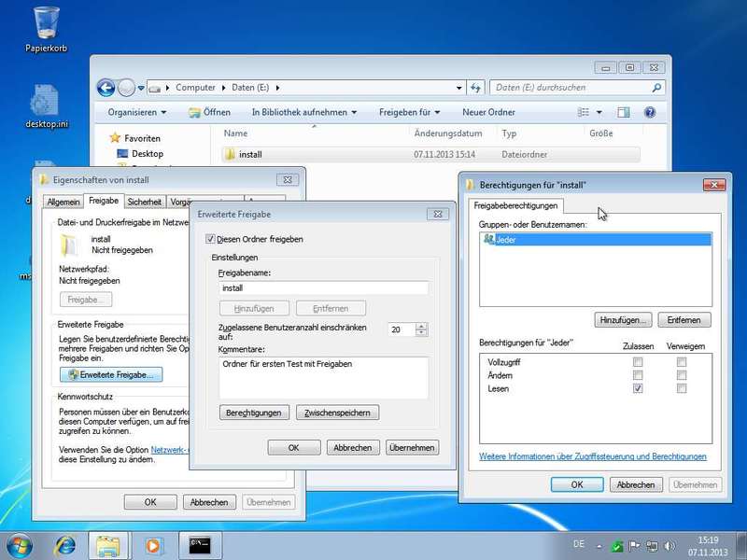Open the desktop.ini file icon
This screenshot has height=560, width=747.
(46, 101)
